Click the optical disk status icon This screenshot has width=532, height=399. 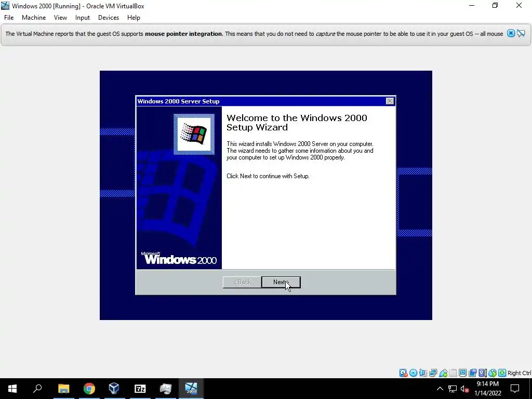click(x=413, y=373)
